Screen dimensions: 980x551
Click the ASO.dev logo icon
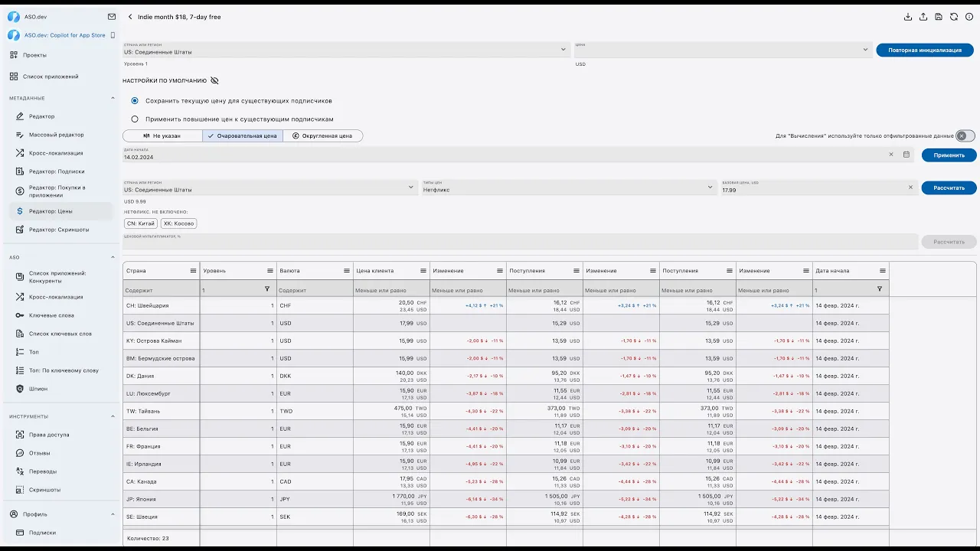pyautogui.click(x=14, y=16)
